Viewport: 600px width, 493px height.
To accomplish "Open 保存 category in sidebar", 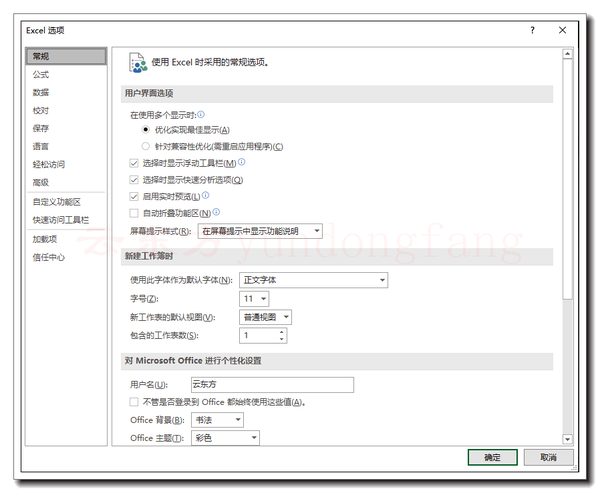I will (x=66, y=128).
